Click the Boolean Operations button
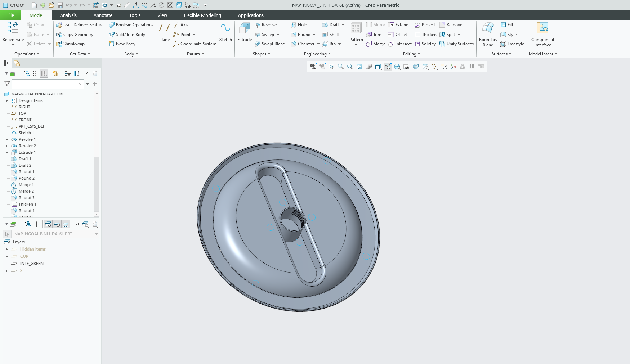The width and height of the screenshot is (630, 364). (x=131, y=25)
